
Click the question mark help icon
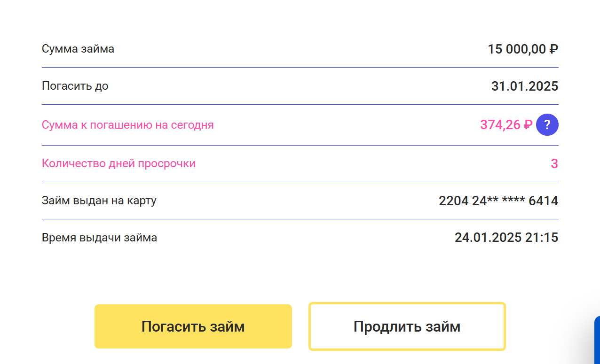point(547,125)
